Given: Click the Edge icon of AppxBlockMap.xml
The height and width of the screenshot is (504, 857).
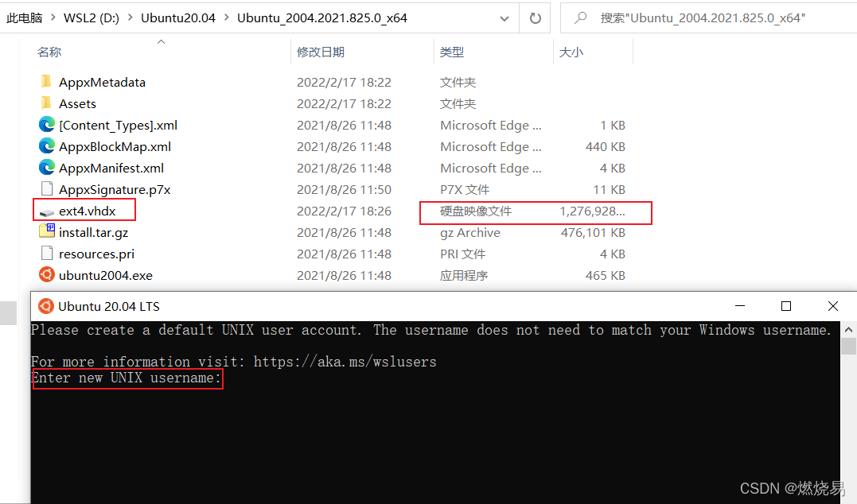Looking at the screenshot, I should 46,145.
